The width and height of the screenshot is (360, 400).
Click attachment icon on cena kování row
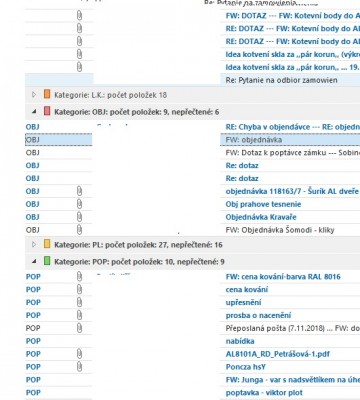(x=79, y=289)
